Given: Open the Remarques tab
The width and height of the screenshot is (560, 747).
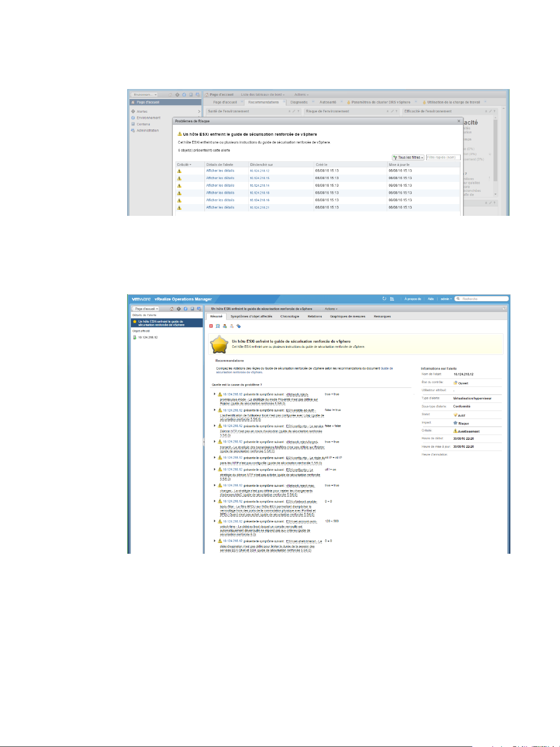Looking at the screenshot, I should [x=382, y=316].
